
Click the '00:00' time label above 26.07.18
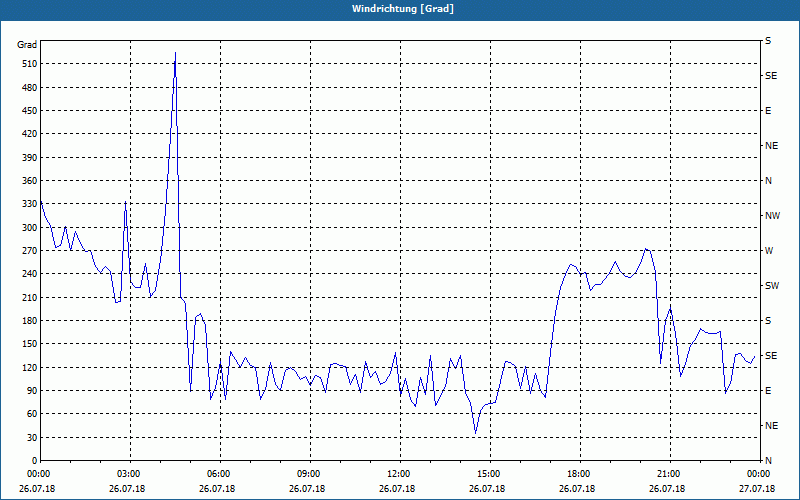38,473
